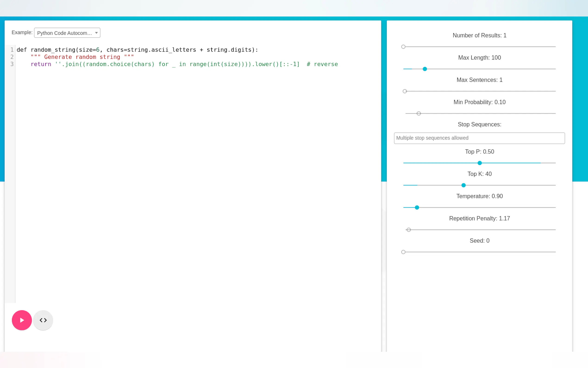
Task: Click the Number of Results slider handle
Action: click(x=403, y=47)
